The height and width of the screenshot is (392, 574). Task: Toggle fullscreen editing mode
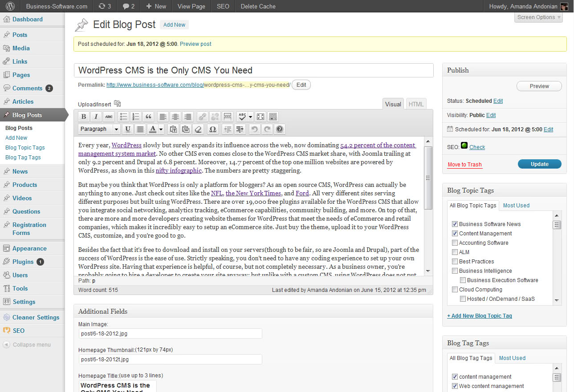click(x=261, y=117)
